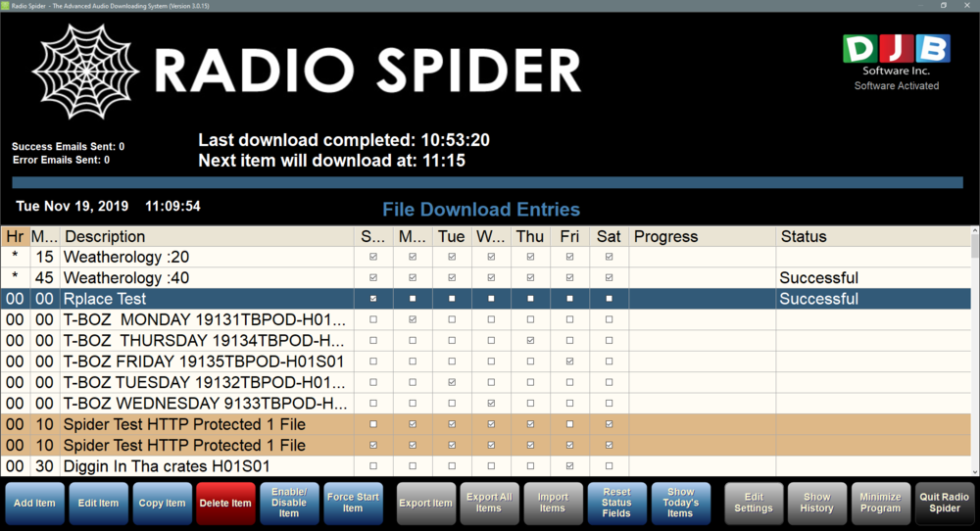980x531 pixels.
Task: Click Reset Status Fields
Action: point(616,503)
